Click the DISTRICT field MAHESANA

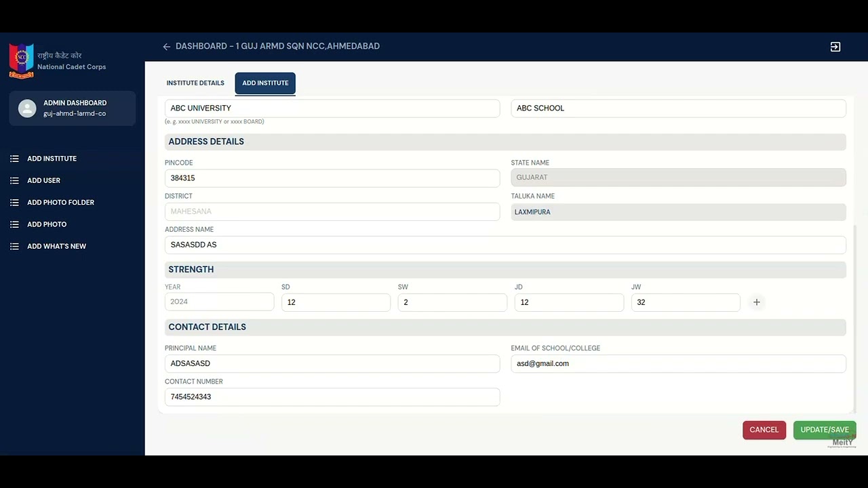pyautogui.click(x=332, y=211)
